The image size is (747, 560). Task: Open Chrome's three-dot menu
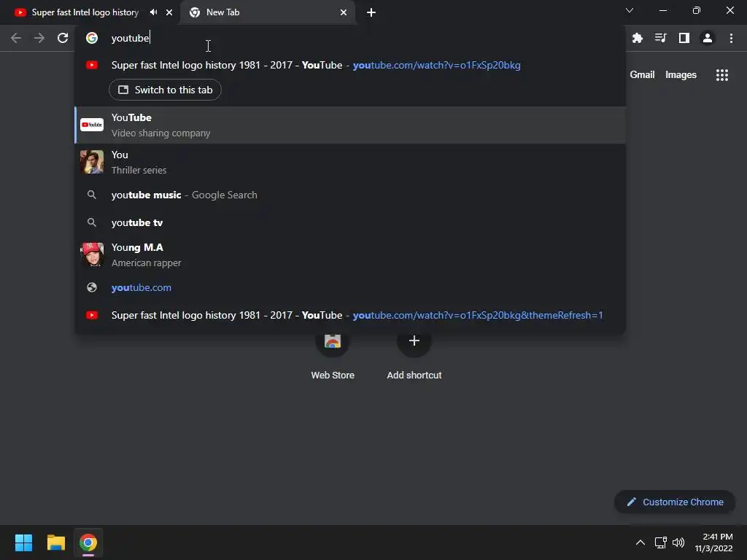click(x=731, y=38)
